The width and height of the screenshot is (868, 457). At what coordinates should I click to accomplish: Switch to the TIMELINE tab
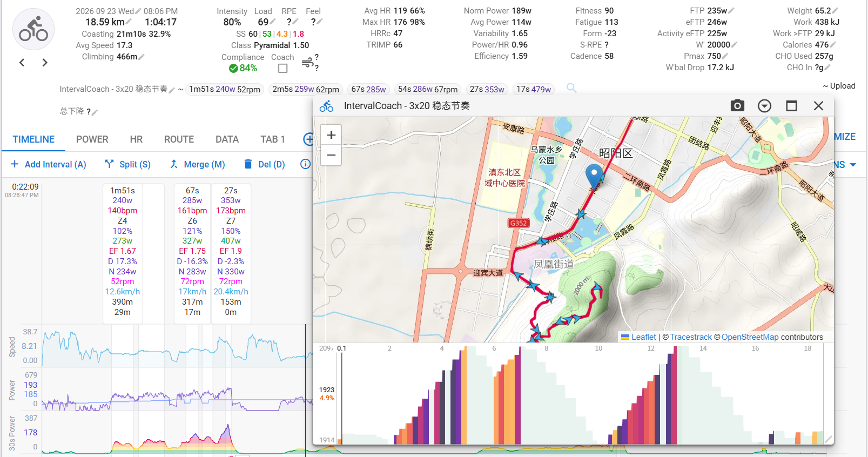point(33,139)
